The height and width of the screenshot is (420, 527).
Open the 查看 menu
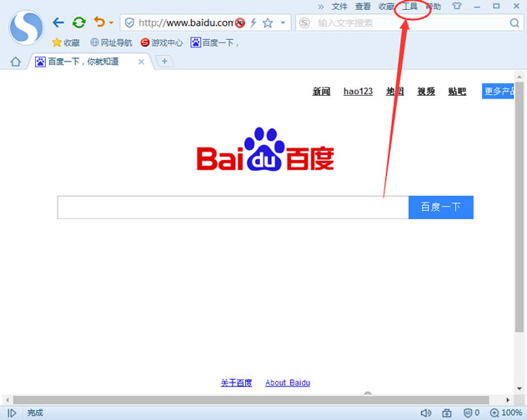tap(363, 7)
